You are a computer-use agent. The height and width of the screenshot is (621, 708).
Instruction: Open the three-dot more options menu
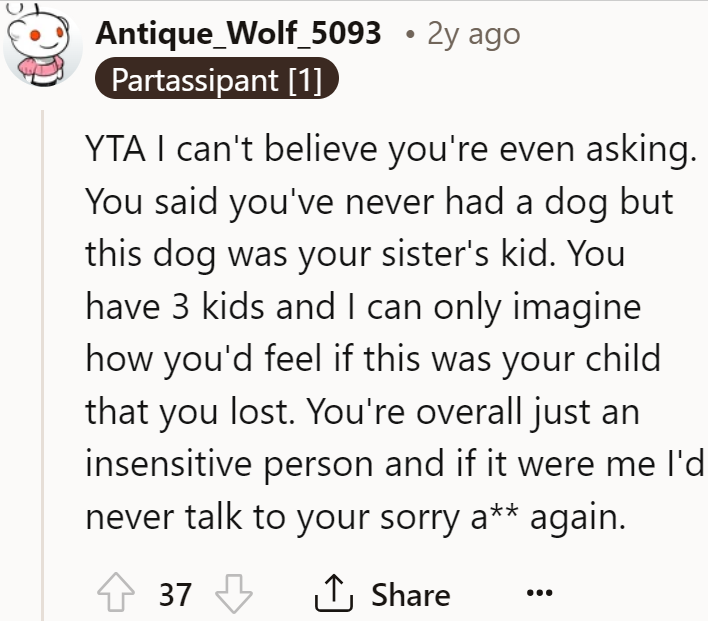pos(540,592)
